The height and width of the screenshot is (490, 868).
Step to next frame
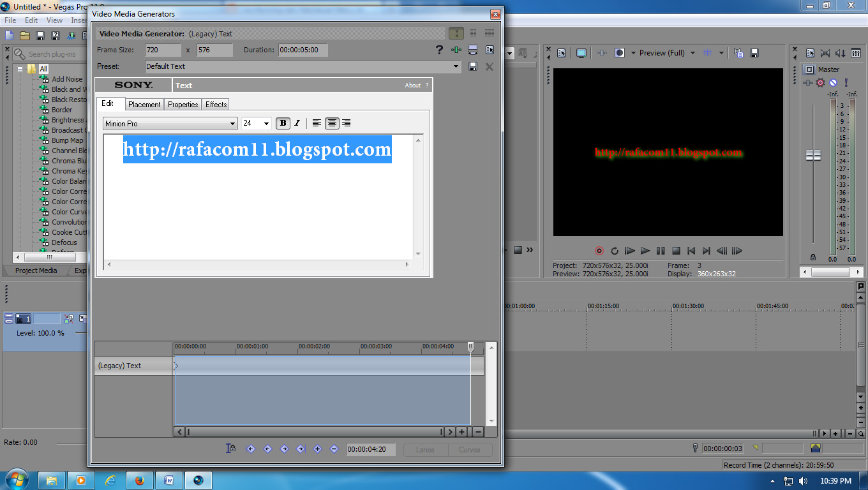pyautogui.click(x=737, y=251)
